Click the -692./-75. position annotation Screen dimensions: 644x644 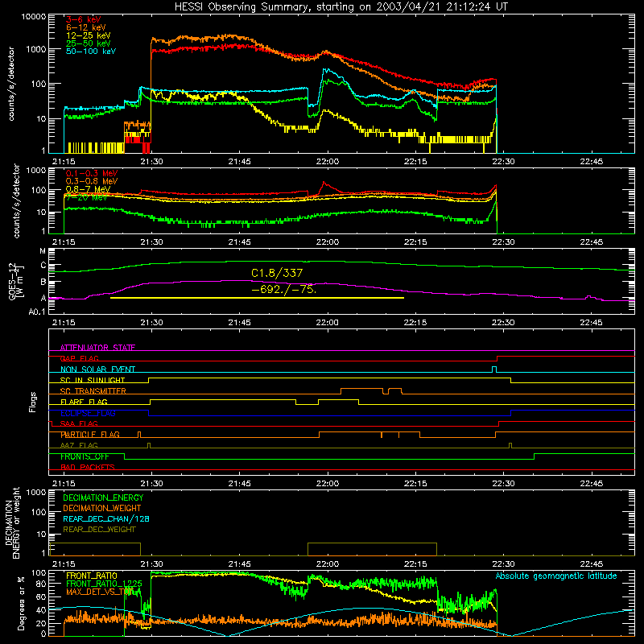[x=284, y=289]
